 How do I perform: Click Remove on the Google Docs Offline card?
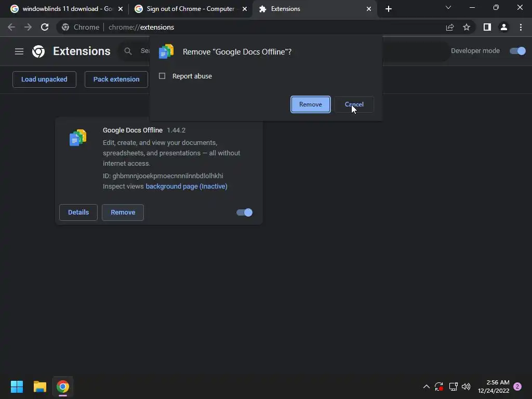pyautogui.click(x=123, y=212)
